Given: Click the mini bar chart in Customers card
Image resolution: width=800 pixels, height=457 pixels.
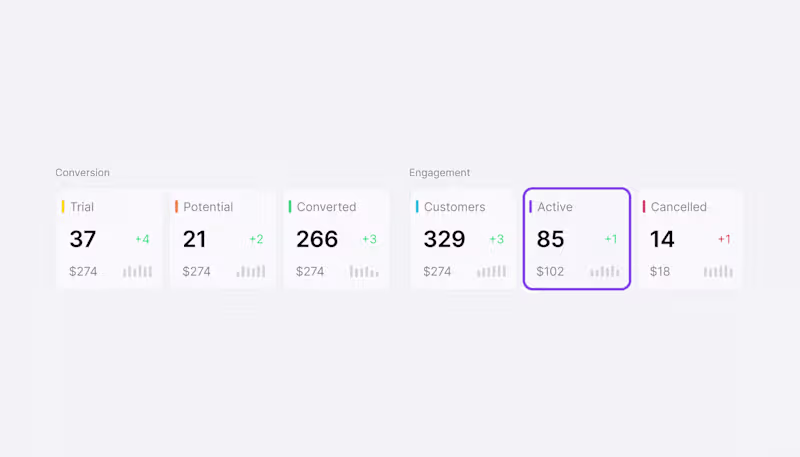Looking at the screenshot, I should point(492,271).
